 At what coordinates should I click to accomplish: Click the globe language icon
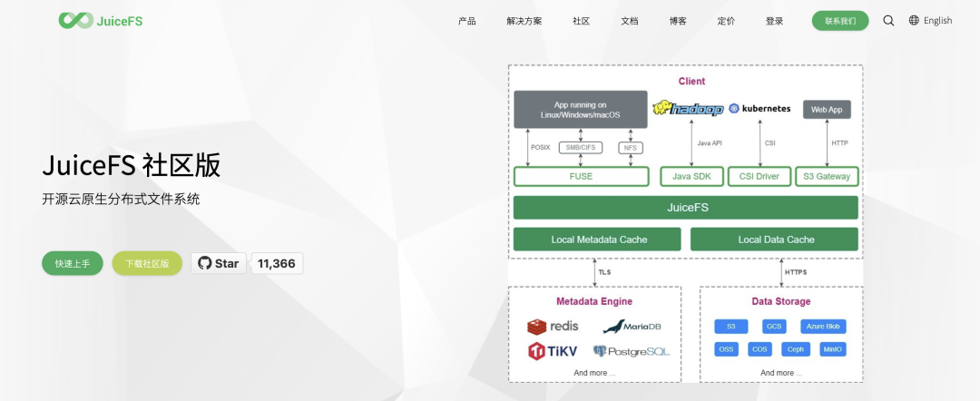914,21
